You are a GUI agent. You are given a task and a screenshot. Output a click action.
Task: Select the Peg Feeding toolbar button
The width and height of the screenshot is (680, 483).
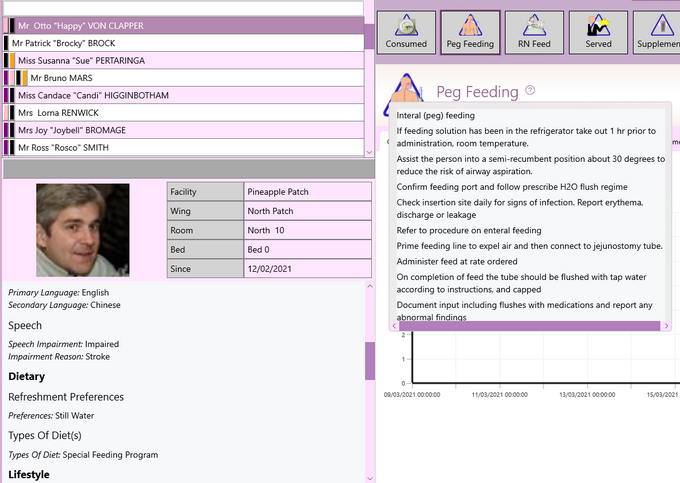coord(470,33)
